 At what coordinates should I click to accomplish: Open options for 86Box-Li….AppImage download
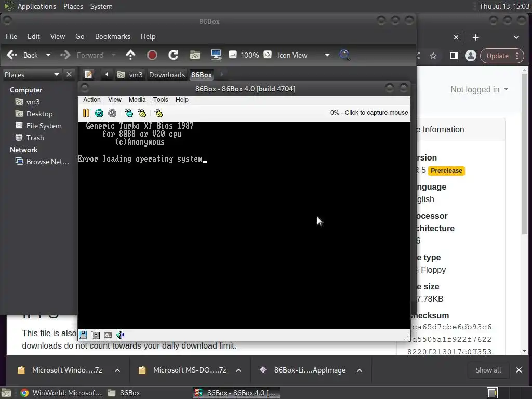tap(360, 370)
